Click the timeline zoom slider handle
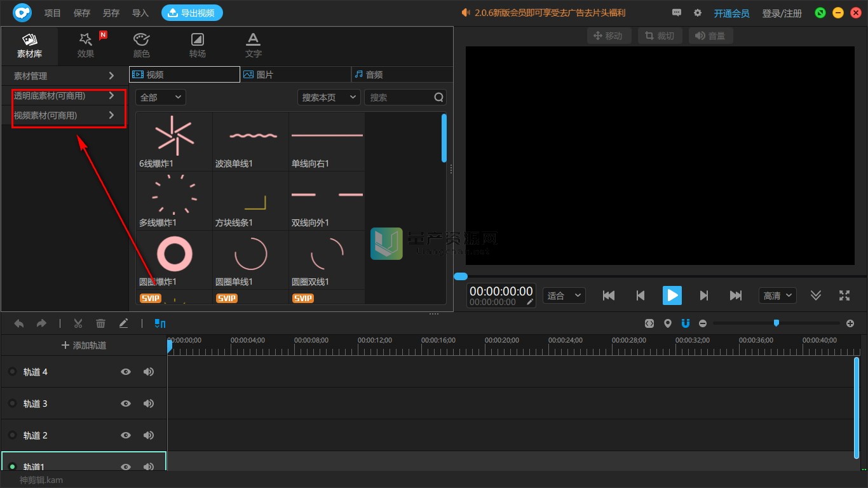Screen dimensions: 868x488 pyautogui.click(x=776, y=323)
